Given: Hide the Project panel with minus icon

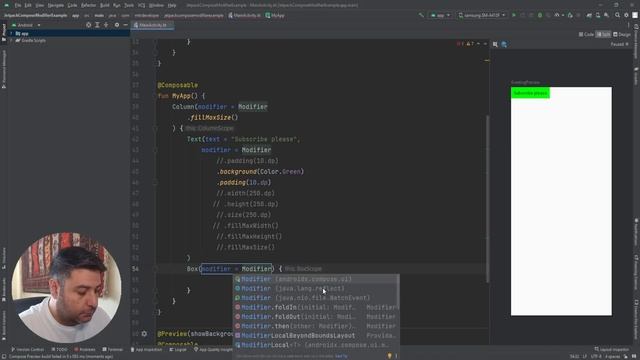Looking at the screenshot, I should tap(125, 25).
